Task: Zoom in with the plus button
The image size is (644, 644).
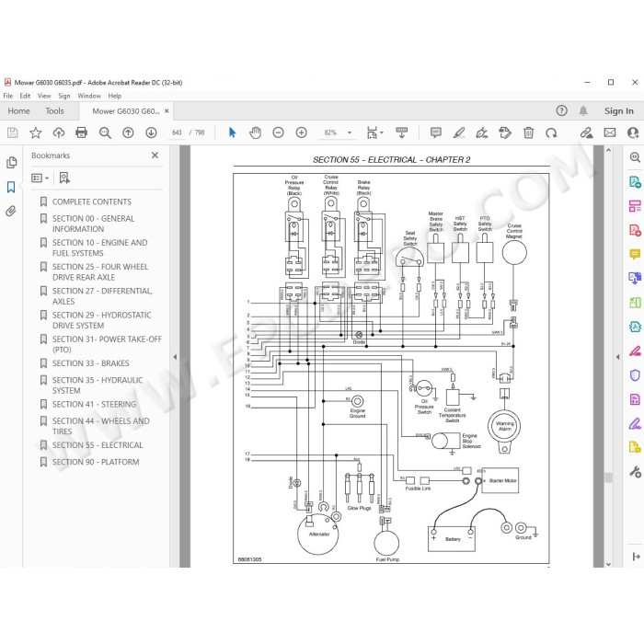Action: (302, 132)
